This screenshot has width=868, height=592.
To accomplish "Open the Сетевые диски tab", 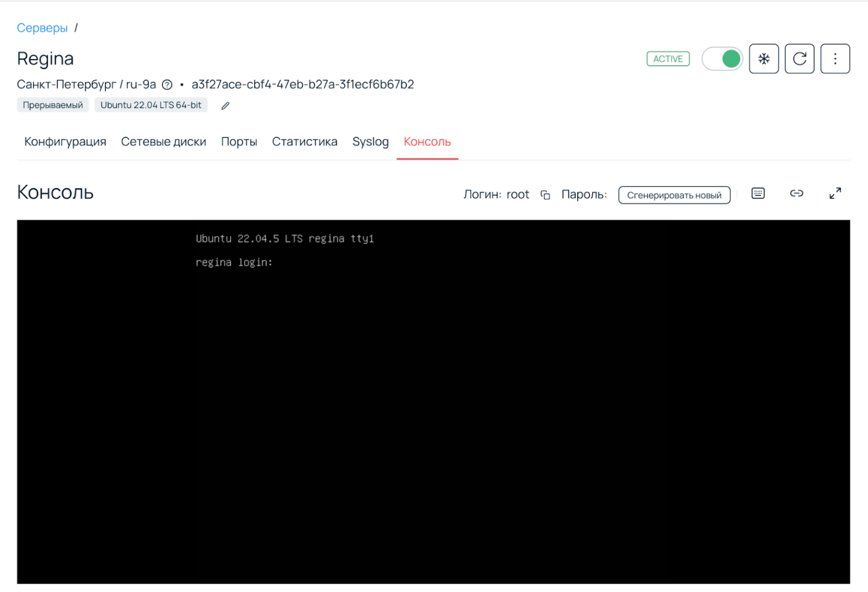I will (163, 142).
